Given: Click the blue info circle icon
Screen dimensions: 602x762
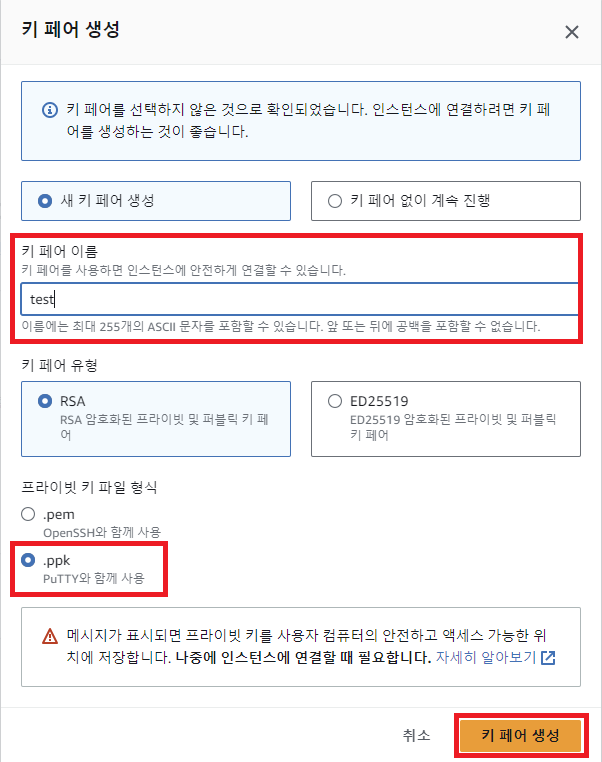Looking at the screenshot, I should pyautogui.click(x=50, y=110).
